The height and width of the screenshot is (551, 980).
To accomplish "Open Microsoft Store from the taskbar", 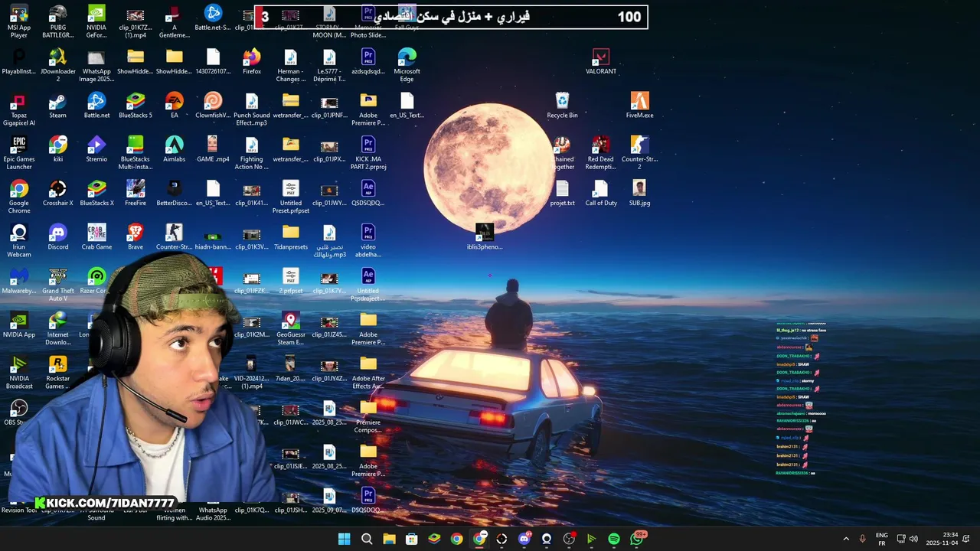I will (412, 539).
